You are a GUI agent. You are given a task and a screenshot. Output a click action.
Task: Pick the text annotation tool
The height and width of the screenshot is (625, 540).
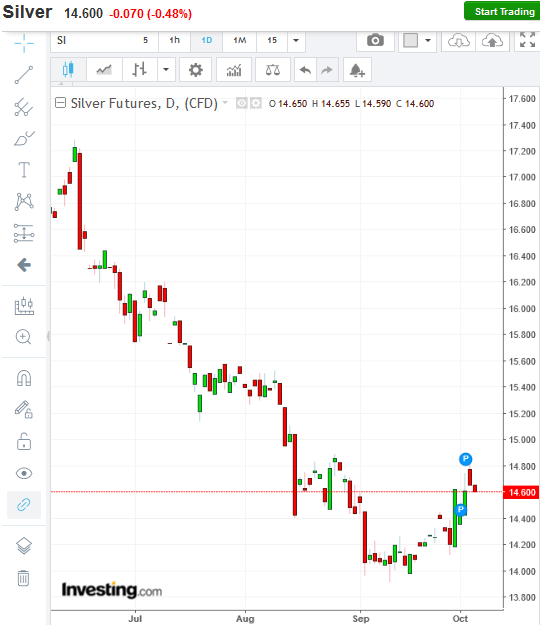[24, 170]
